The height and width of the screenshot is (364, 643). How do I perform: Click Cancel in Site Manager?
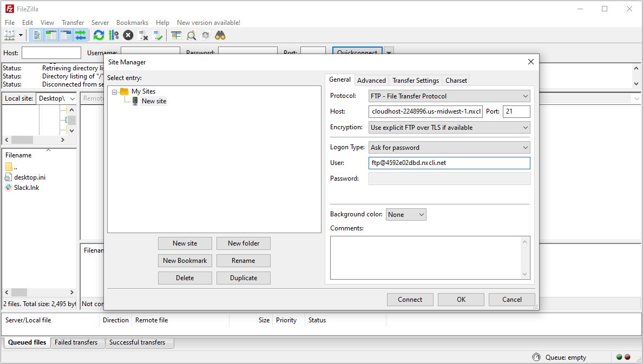(512, 300)
